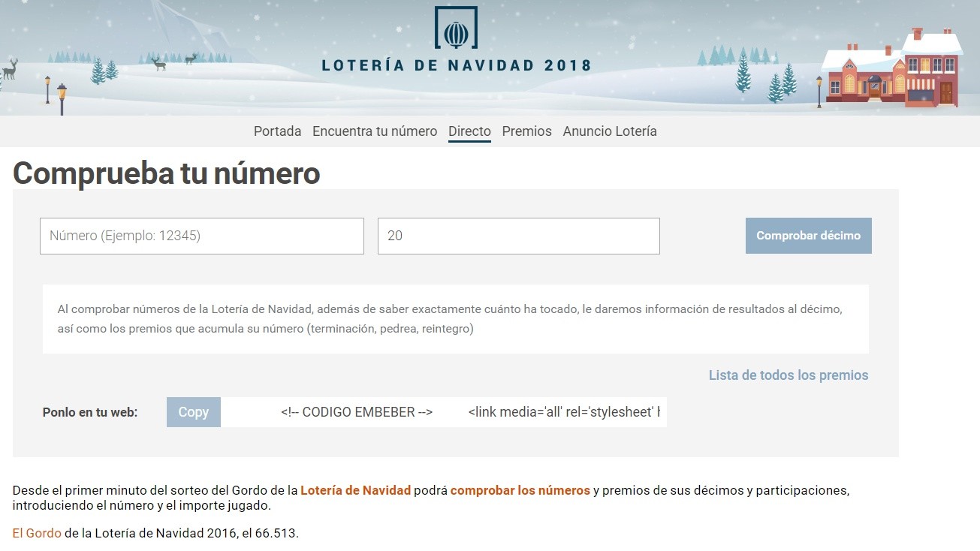Click the número input field
Image resolution: width=980 pixels, height=551 pixels.
click(x=201, y=236)
